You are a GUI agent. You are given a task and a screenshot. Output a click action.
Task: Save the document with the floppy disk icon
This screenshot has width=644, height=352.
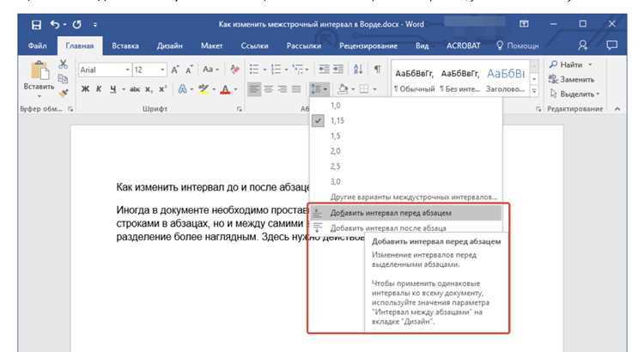click(x=36, y=25)
